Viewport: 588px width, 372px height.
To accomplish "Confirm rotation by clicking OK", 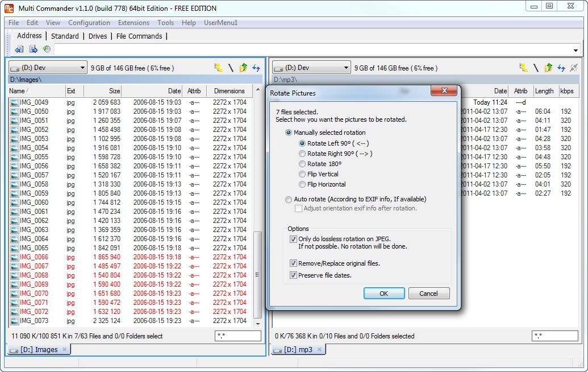I will (x=383, y=294).
